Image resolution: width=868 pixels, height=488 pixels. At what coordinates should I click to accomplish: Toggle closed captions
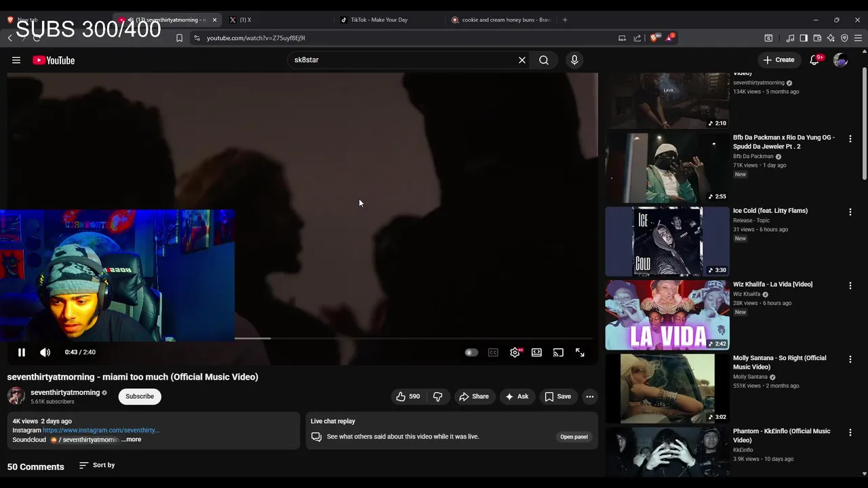tap(493, 352)
